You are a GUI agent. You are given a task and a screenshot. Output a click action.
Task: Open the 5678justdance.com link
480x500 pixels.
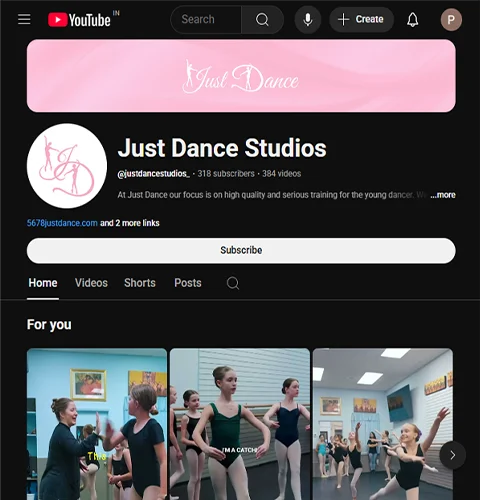click(62, 223)
